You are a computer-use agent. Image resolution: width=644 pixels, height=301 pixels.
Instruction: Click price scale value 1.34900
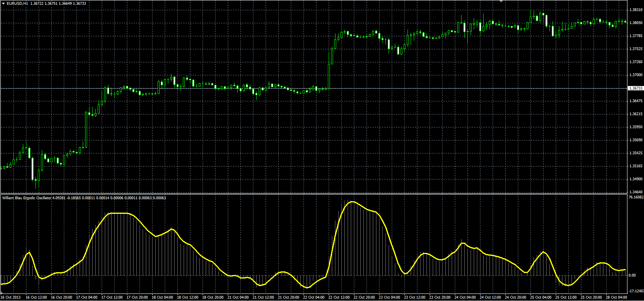636,179
